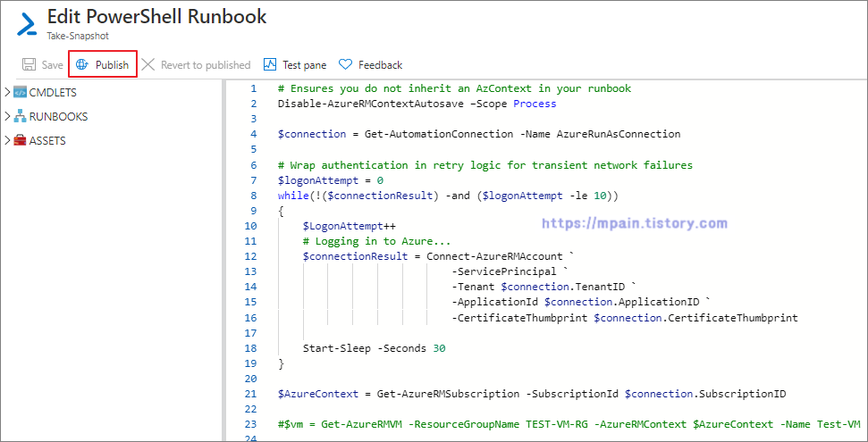The height and width of the screenshot is (442, 868).
Task: Expand the CMDLETS tree node
Action: point(7,92)
